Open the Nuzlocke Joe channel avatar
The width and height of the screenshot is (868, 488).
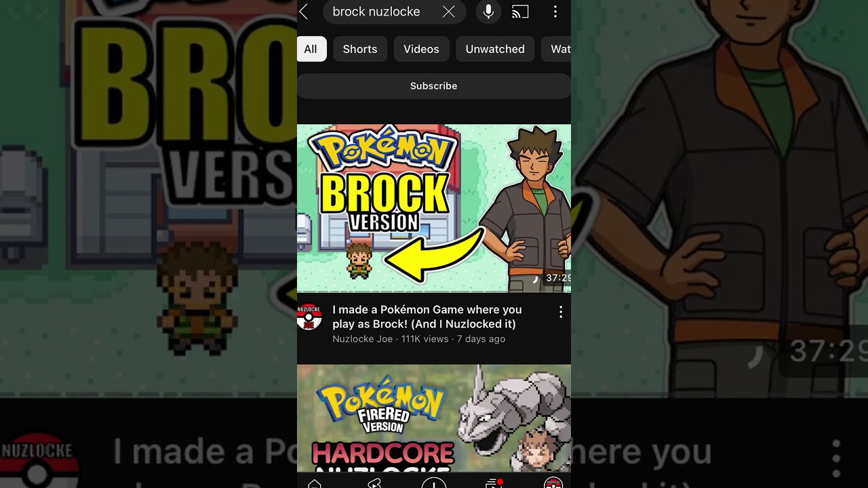[309, 317]
